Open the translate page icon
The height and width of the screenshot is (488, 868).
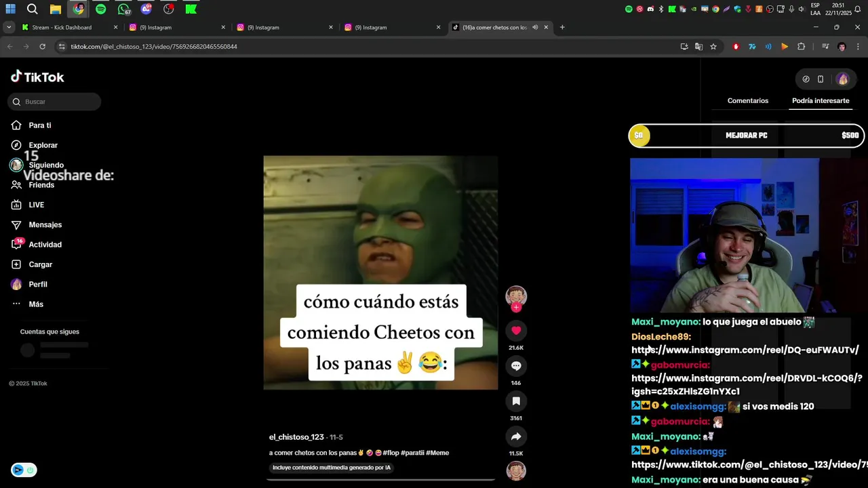tap(698, 47)
